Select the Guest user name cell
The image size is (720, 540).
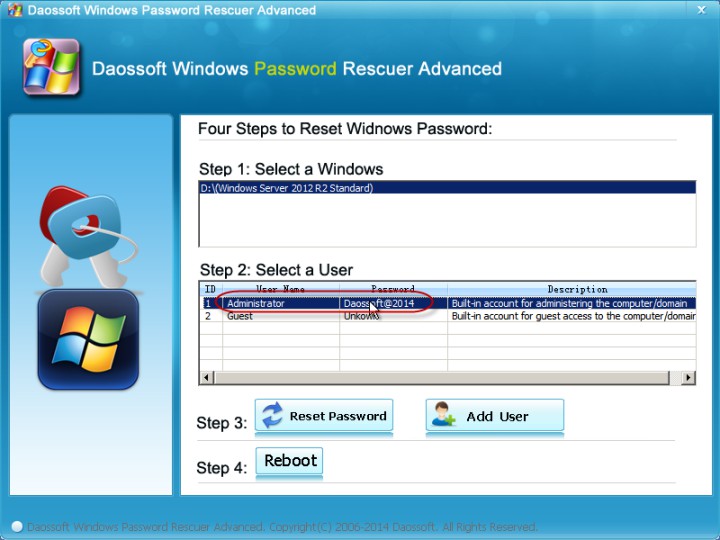click(x=281, y=316)
